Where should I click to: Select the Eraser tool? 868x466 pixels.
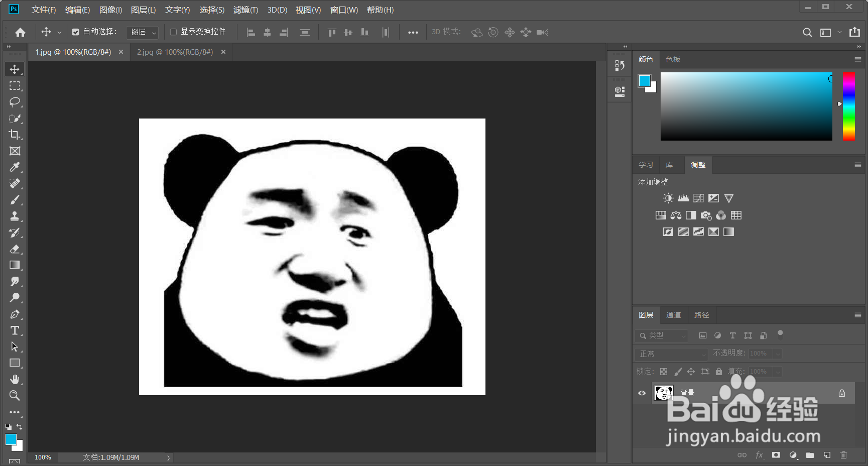tap(15, 249)
